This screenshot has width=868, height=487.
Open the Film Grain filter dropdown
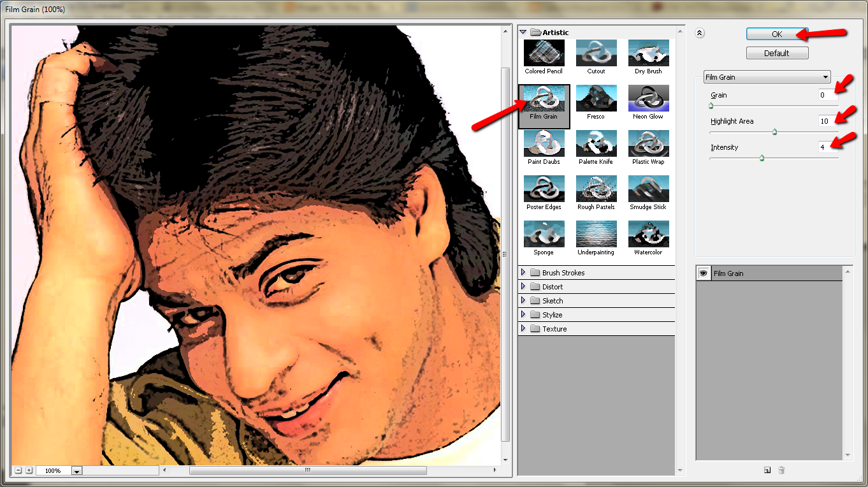pyautogui.click(x=767, y=77)
